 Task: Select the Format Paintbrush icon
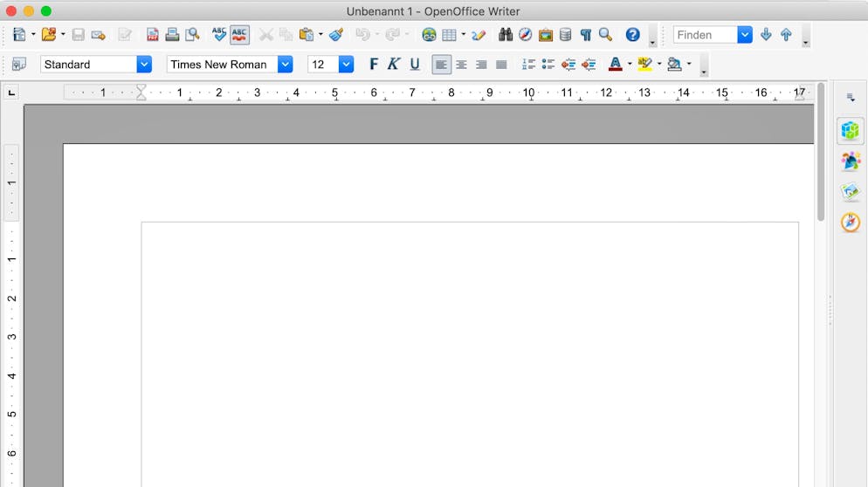(x=336, y=35)
